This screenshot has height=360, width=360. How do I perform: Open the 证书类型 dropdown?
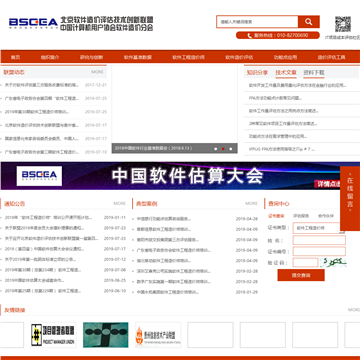319,228
